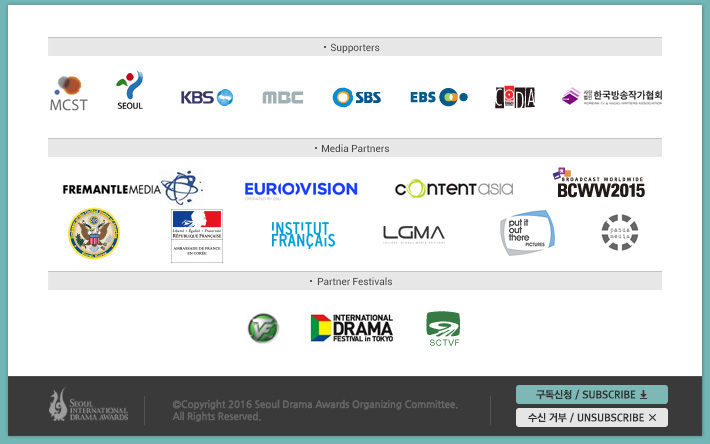
Task: Open the Eurovision logo
Action: [x=301, y=190]
